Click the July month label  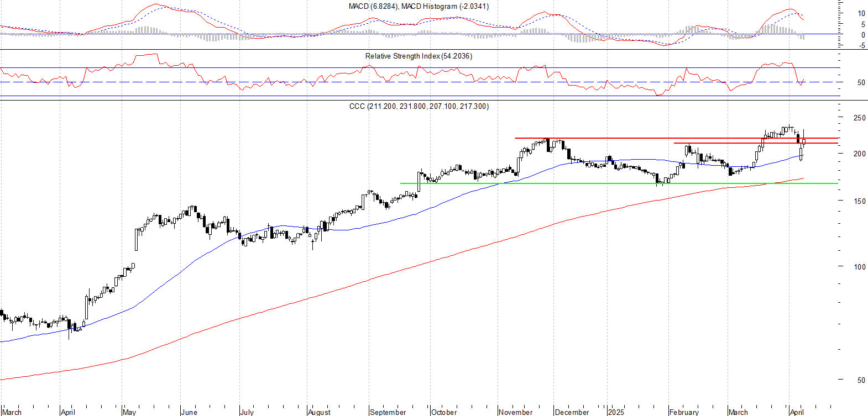[247, 412]
